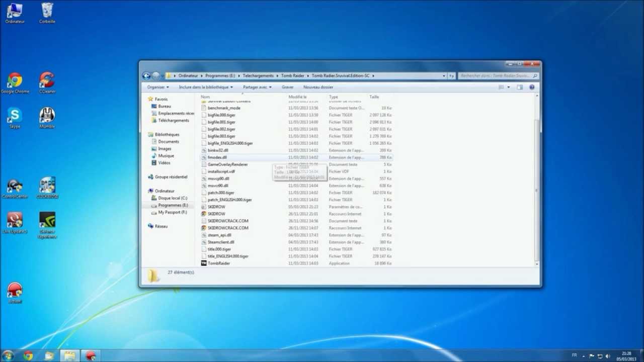Click the red Action! icon in taskbar
The width and height of the screenshot is (644, 362).
[x=91, y=355]
